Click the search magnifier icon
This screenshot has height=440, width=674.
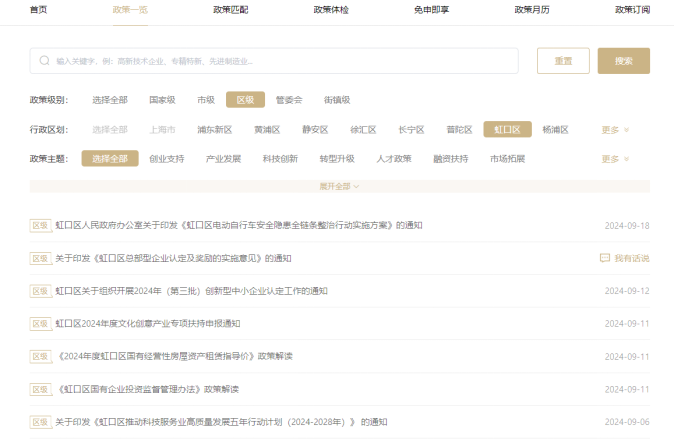tap(44, 61)
